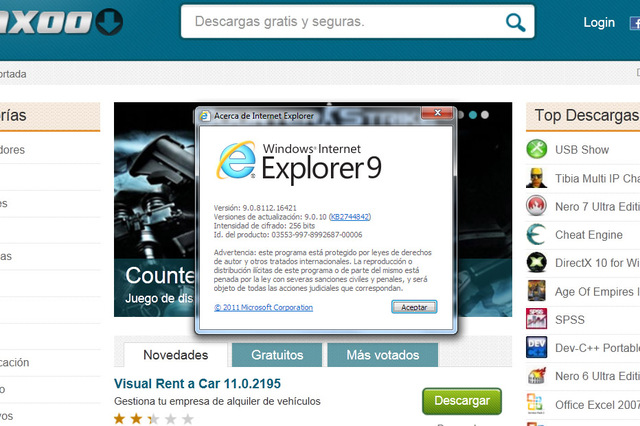Select the DirectX 10 icon

tap(537, 263)
